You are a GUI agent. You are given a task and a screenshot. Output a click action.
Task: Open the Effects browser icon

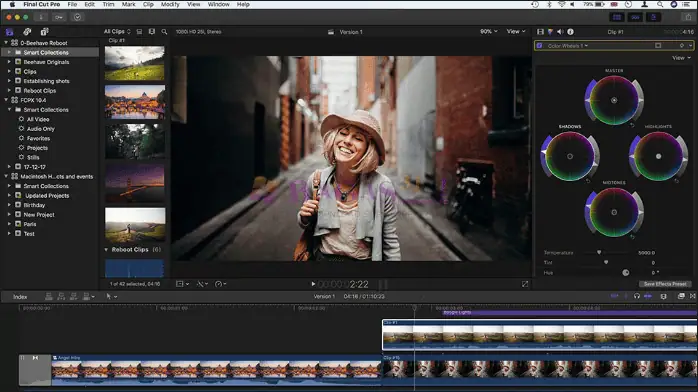pos(681,296)
